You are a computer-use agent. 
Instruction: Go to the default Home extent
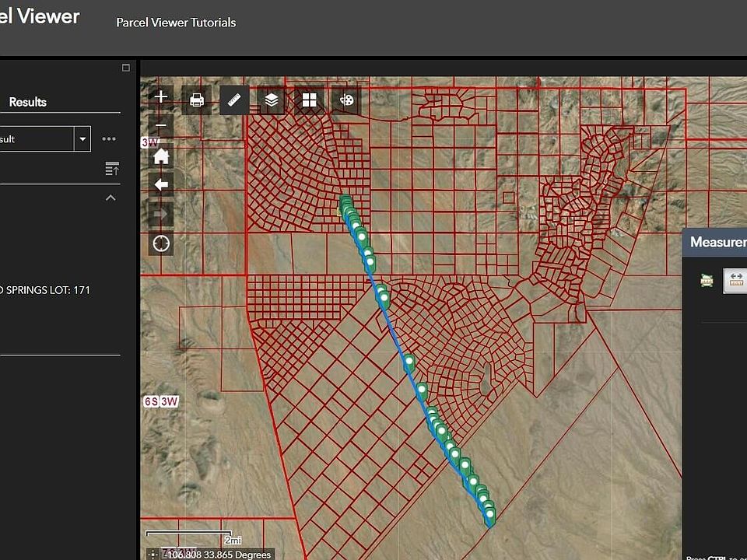coord(161,156)
